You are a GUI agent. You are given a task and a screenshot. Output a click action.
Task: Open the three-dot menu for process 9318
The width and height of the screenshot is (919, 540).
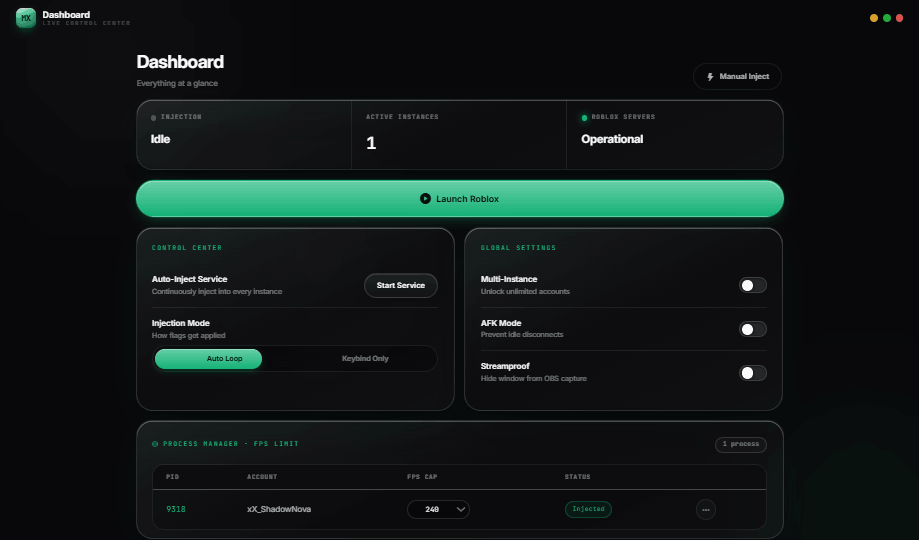coord(706,510)
